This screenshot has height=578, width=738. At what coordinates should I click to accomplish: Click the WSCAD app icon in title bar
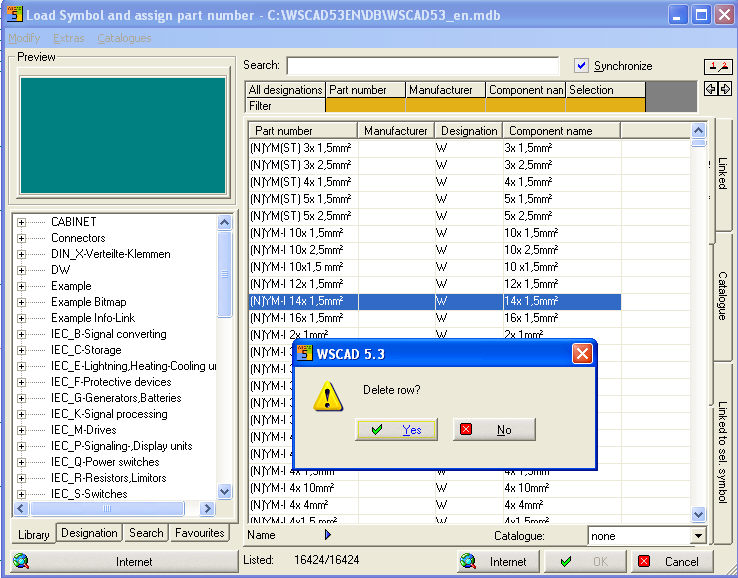coord(14,14)
